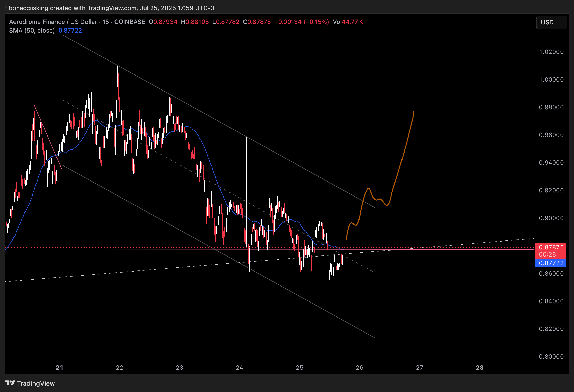
Task: Click the SMA value 0.87722 in legend
Action: tap(70, 31)
